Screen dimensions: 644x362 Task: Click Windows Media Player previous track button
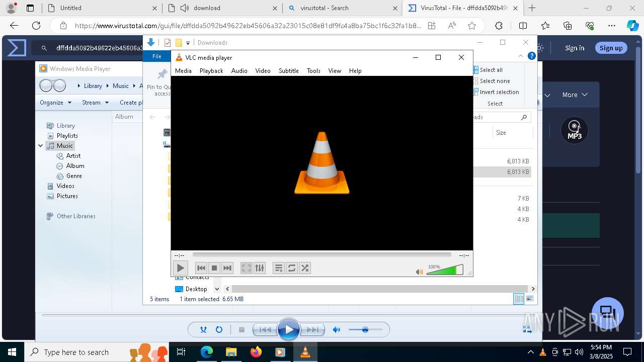265,330
